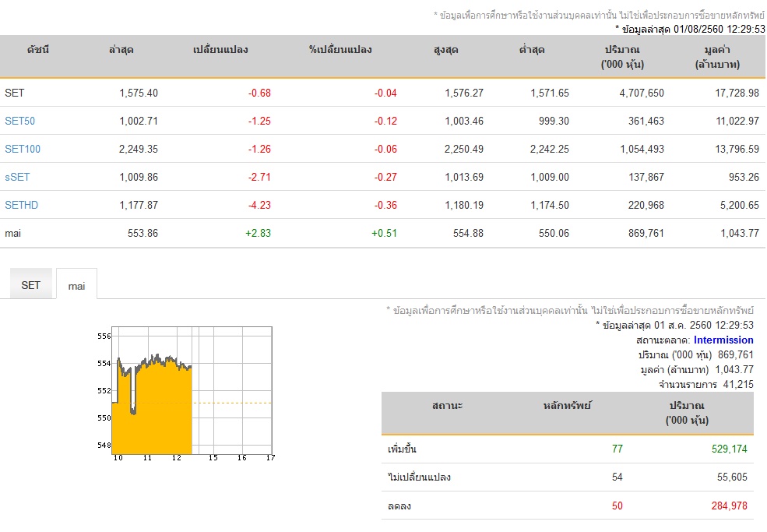This screenshot has width=767, height=532.
Task: Click the เปลี่ยนแปลง column header
Action: point(220,50)
